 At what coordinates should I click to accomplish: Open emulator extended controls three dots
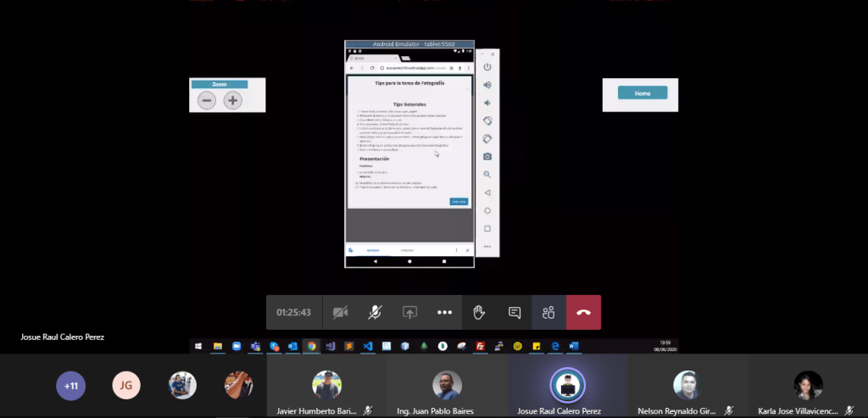487,247
